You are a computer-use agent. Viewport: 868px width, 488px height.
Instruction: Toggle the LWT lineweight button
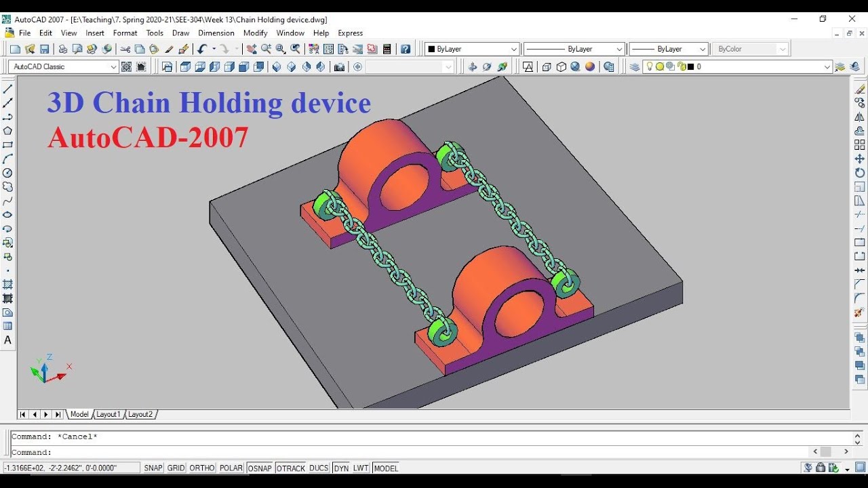[x=361, y=468]
